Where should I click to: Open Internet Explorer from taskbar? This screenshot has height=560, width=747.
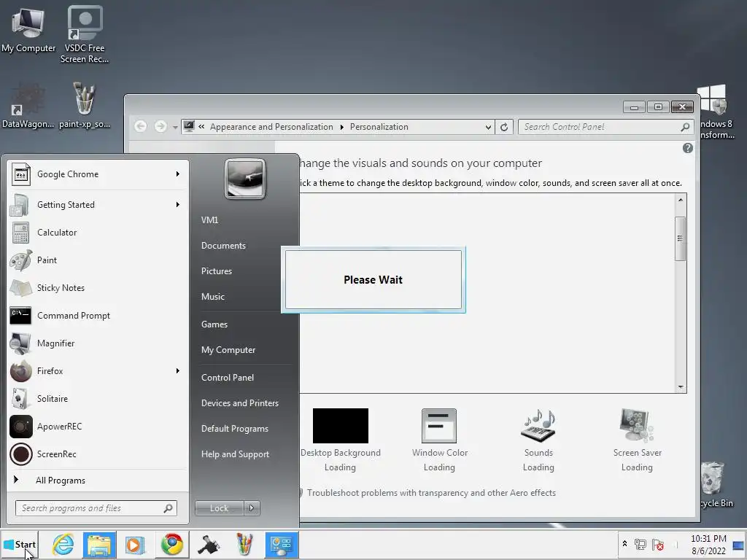tap(63, 544)
